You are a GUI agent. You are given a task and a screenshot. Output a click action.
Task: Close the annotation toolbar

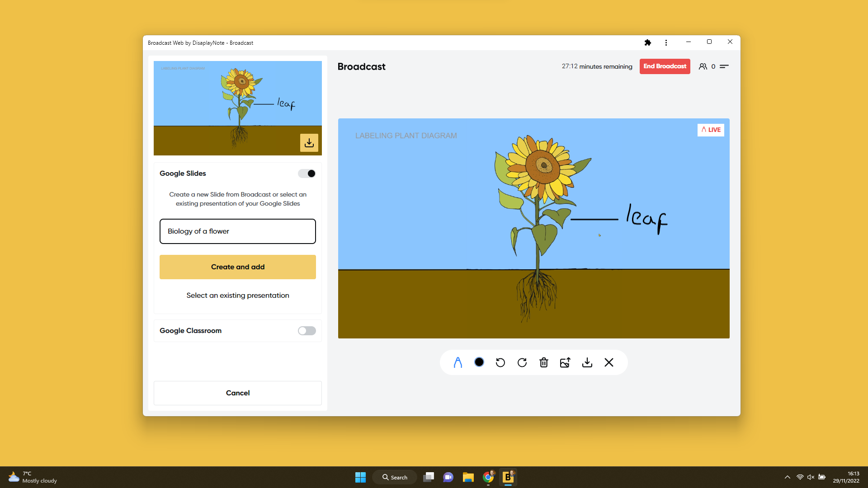pos(609,362)
